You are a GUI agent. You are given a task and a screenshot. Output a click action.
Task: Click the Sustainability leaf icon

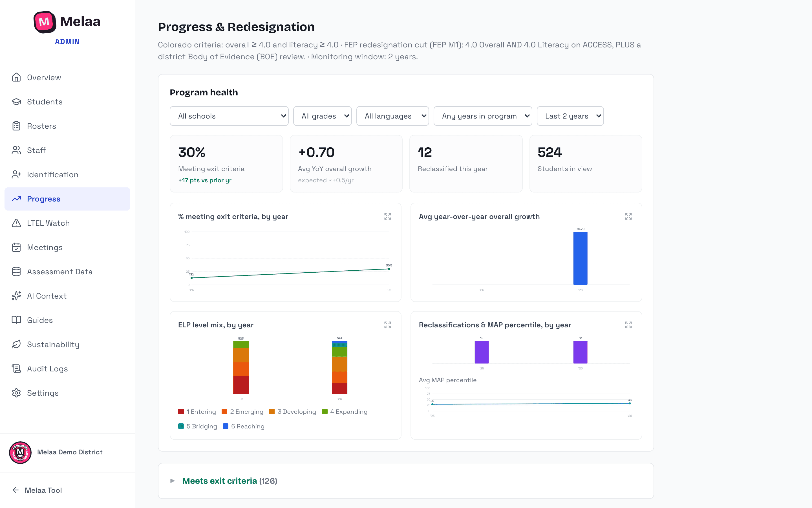(16, 344)
